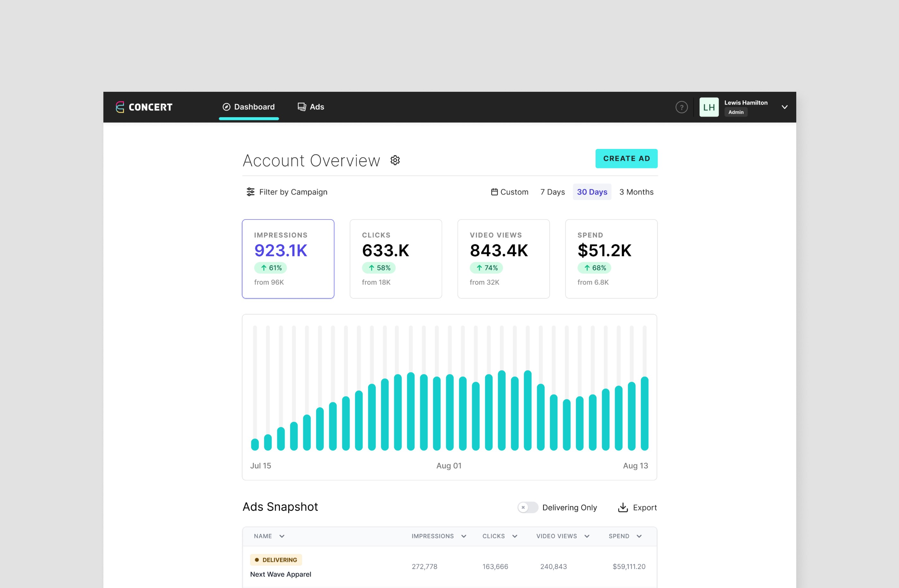899x588 pixels.
Task: Select the Dashboard compass icon
Action: pyautogui.click(x=226, y=107)
